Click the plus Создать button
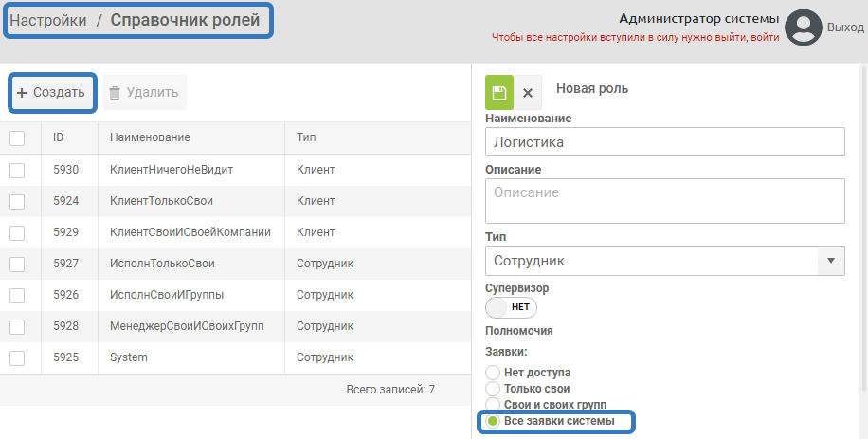868x439 pixels. tap(52, 93)
